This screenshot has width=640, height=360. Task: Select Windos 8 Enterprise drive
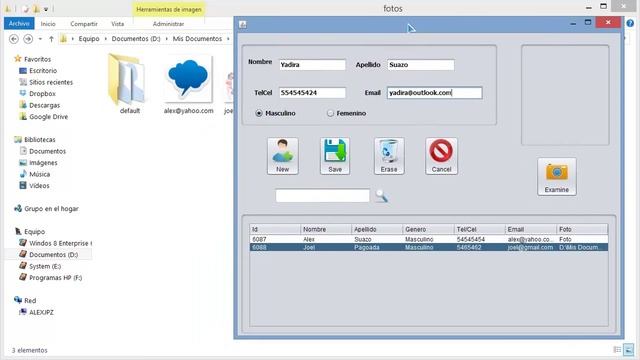click(x=56, y=243)
